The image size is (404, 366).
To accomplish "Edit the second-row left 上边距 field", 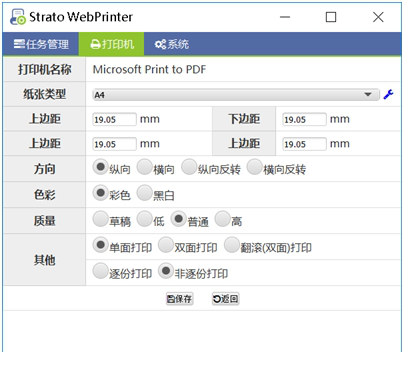I will tap(114, 144).
